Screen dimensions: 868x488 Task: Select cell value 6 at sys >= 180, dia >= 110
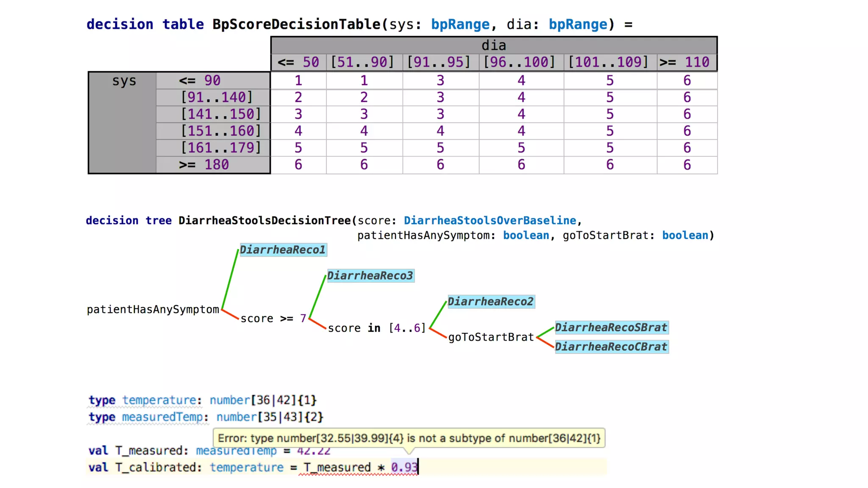click(687, 165)
